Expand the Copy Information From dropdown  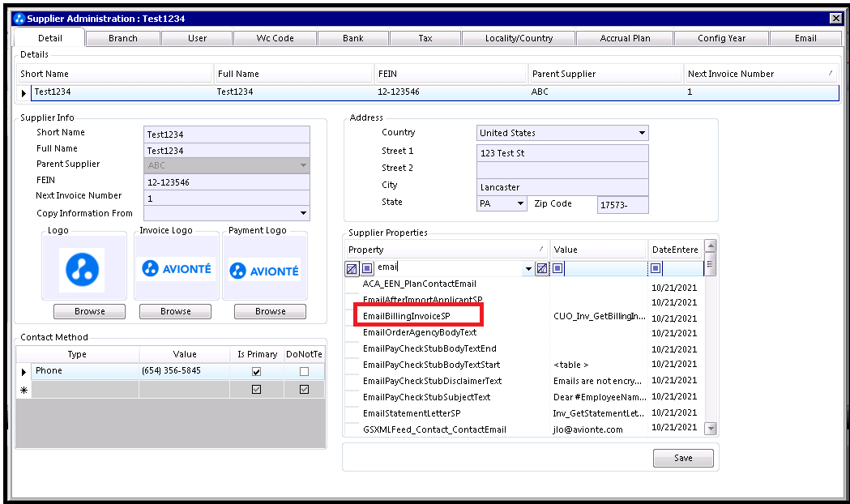tap(303, 213)
